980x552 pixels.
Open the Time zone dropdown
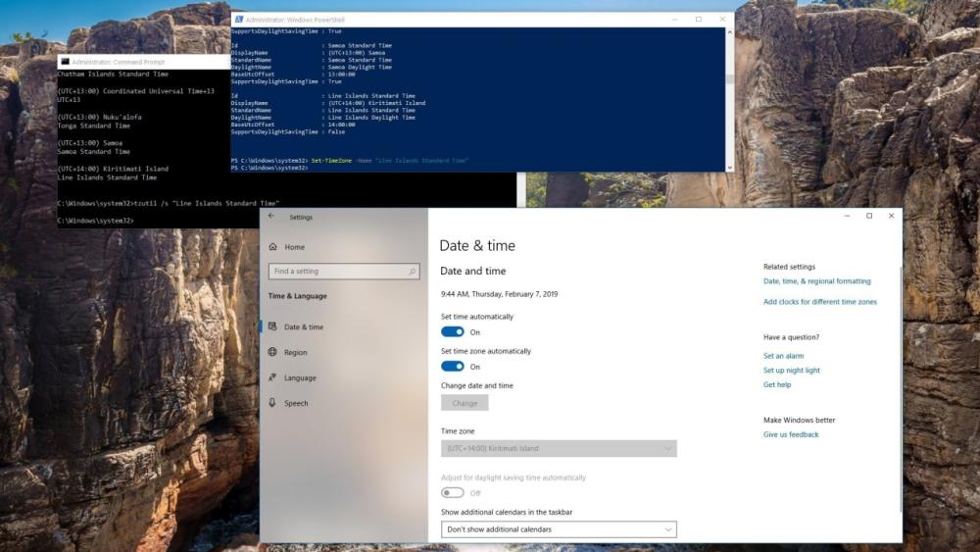pyautogui.click(x=559, y=448)
